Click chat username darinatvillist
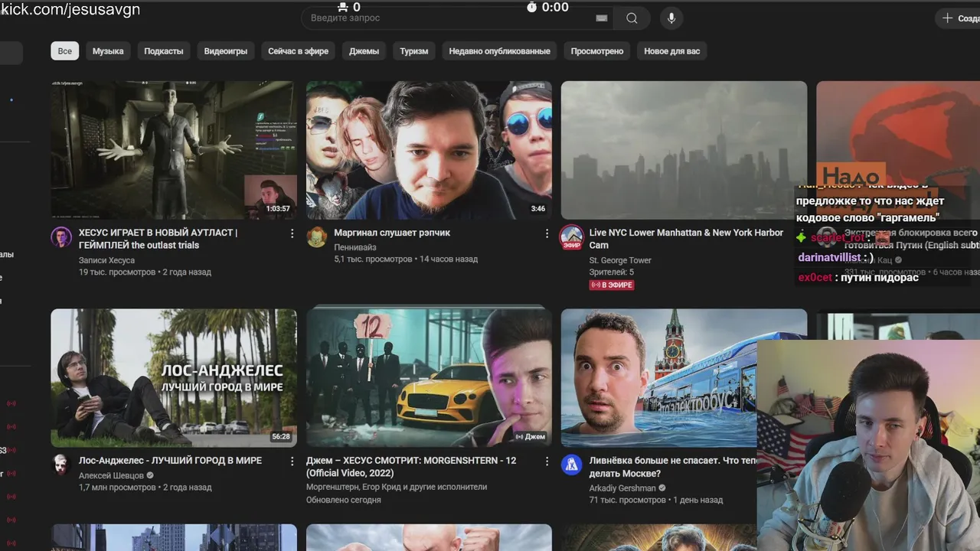 coord(829,258)
